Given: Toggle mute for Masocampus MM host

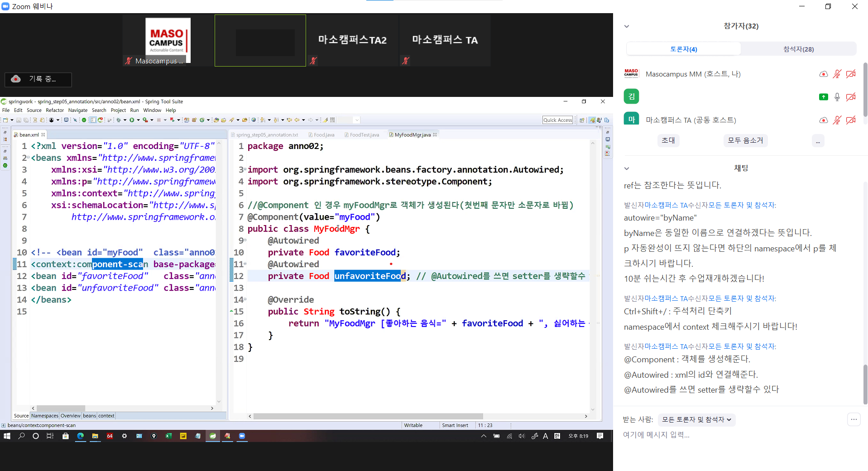Looking at the screenshot, I should point(837,74).
